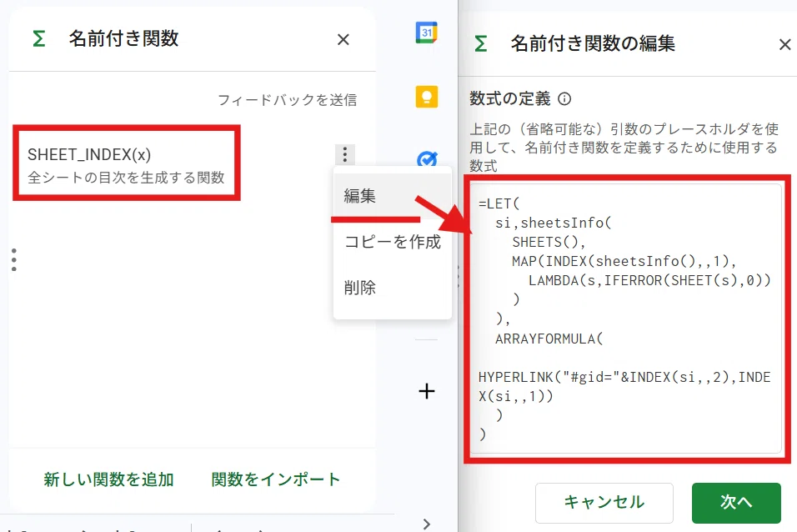Click the キャンセル button
Image resolution: width=797 pixels, height=532 pixels.
tap(604, 503)
